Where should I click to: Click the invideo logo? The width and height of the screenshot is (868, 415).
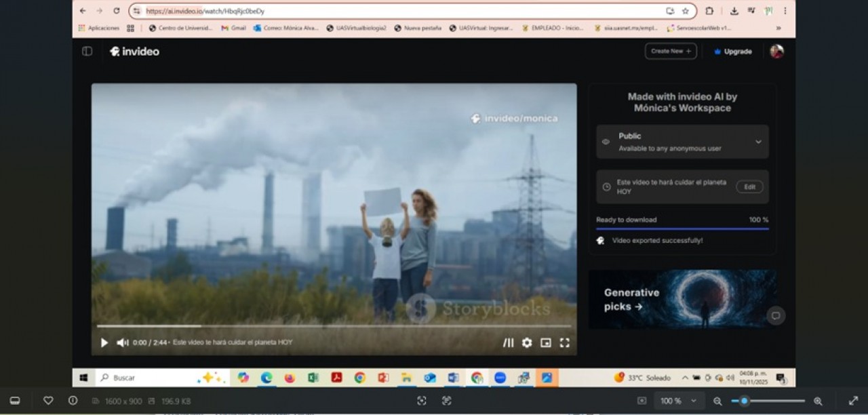click(135, 52)
